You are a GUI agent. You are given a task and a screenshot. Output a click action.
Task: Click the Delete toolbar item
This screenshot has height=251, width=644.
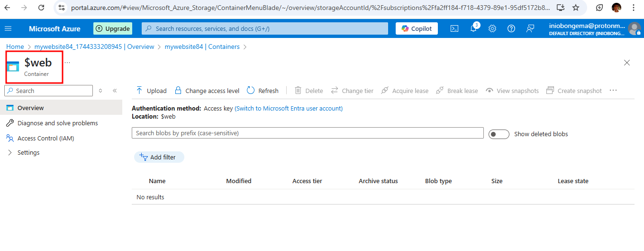point(308,91)
